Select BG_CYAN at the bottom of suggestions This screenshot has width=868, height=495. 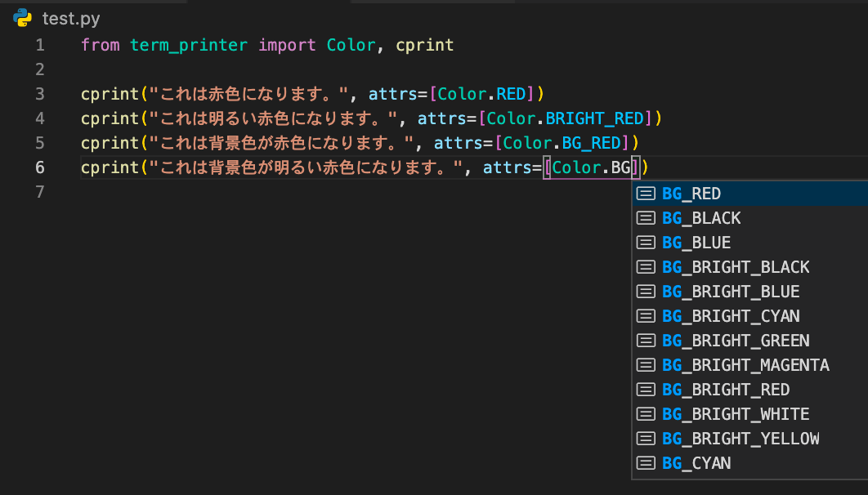pyautogui.click(x=750, y=463)
